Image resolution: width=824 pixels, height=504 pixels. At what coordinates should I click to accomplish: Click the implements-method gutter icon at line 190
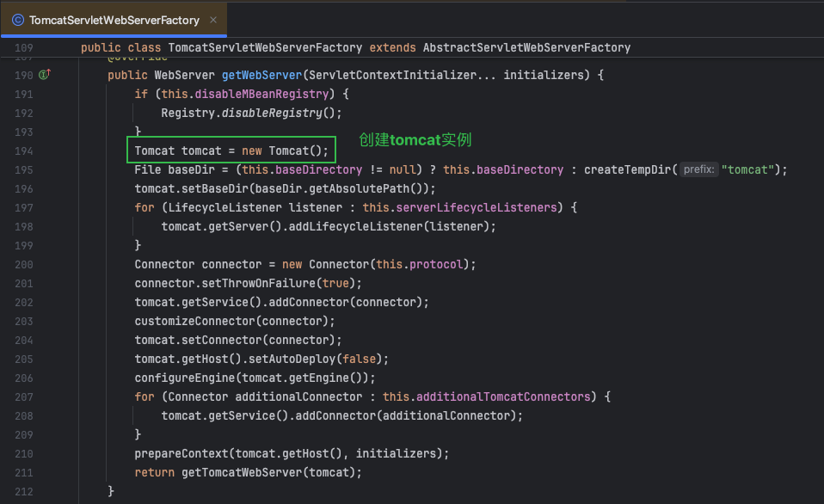coord(45,75)
